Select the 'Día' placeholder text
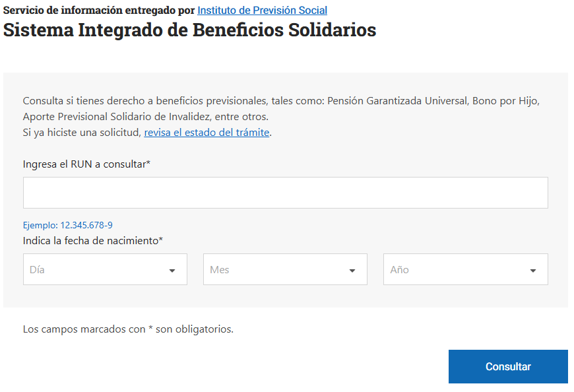This screenshot has width=574, height=392. (37, 270)
